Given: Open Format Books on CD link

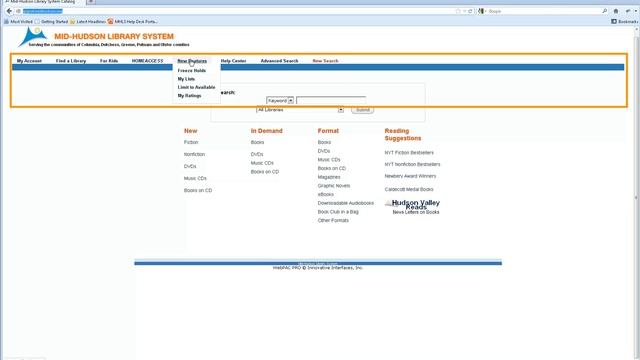Looking at the screenshot, I should click(332, 169).
